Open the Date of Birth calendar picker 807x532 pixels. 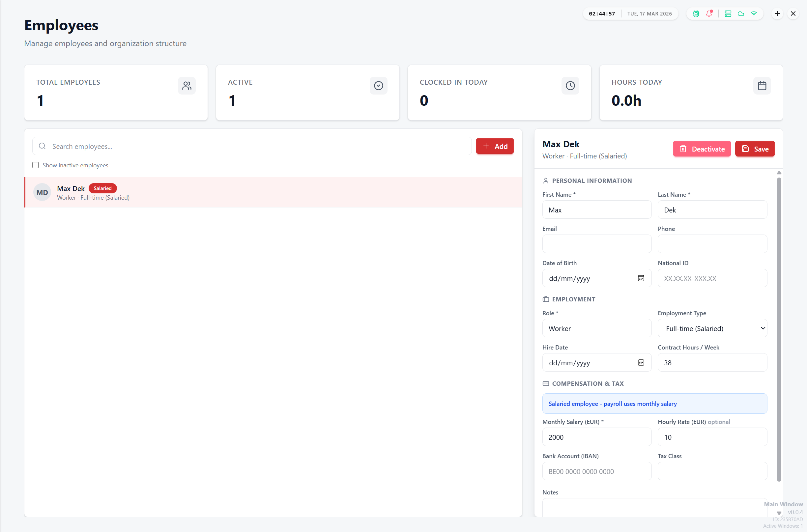(641, 278)
